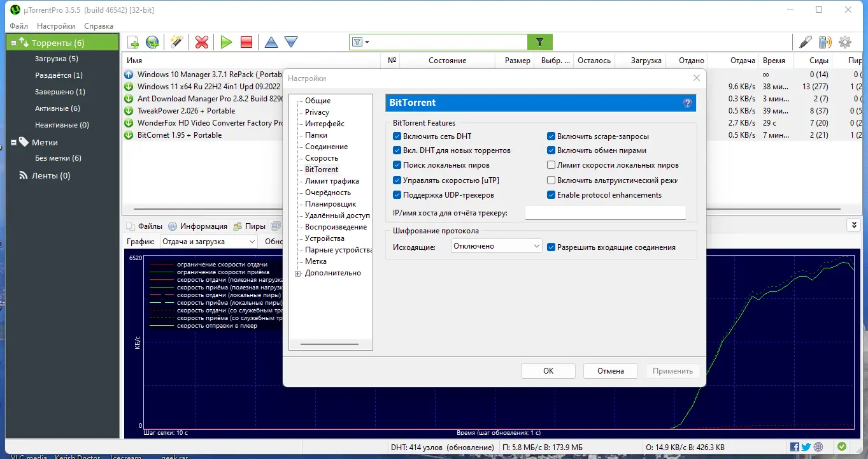
Task: Click the dark funnel filter button beside search
Action: pyautogui.click(x=540, y=42)
